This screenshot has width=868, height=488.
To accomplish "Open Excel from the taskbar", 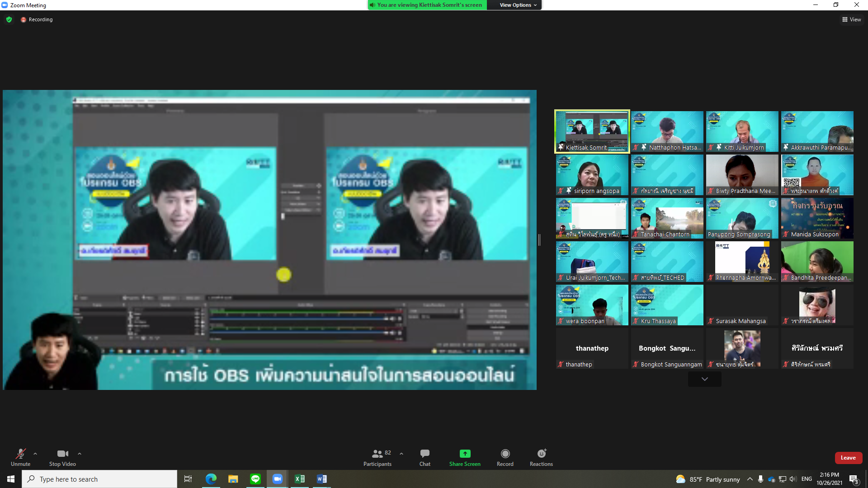I will 299,479.
